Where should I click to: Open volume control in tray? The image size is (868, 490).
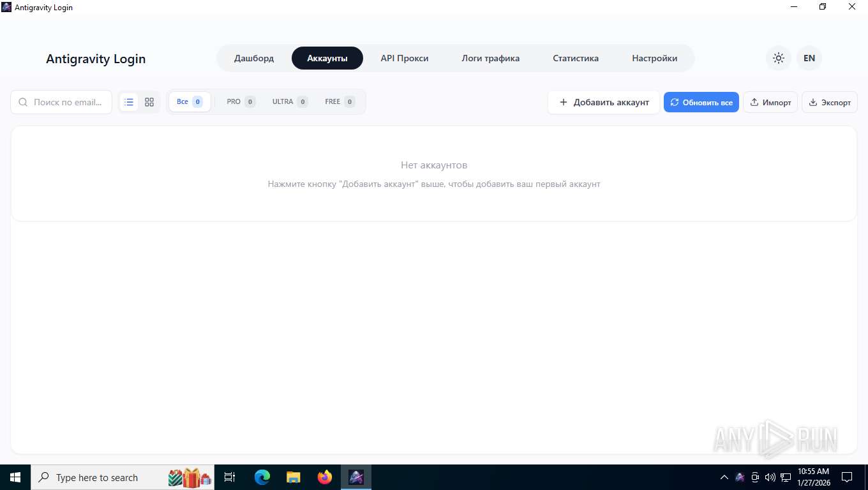point(770,477)
